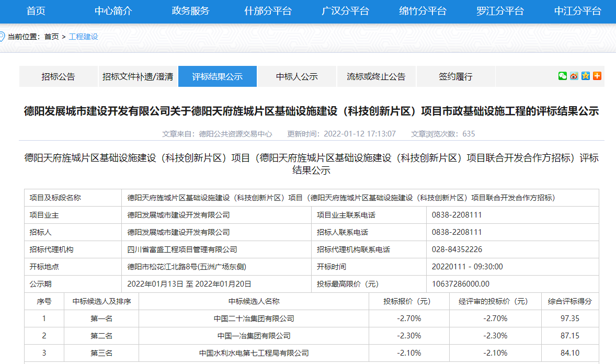The image size is (616, 364).
Task: Navigate to 罗江分平台
Action: (500, 11)
